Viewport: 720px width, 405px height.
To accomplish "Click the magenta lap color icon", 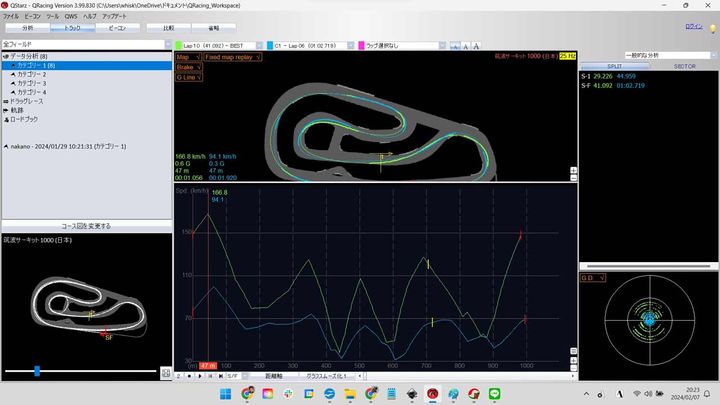I will pyautogui.click(x=361, y=46).
